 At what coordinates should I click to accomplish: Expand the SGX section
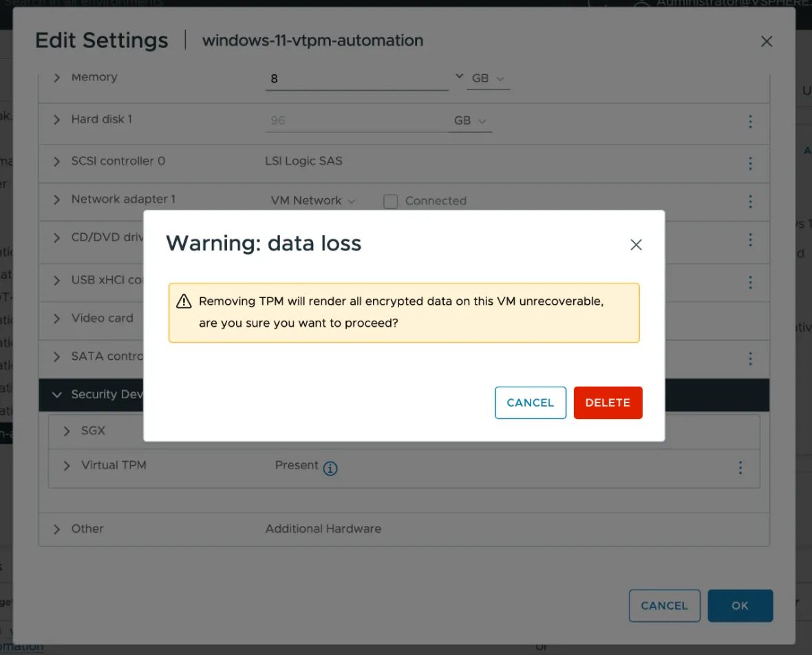coord(66,431)
